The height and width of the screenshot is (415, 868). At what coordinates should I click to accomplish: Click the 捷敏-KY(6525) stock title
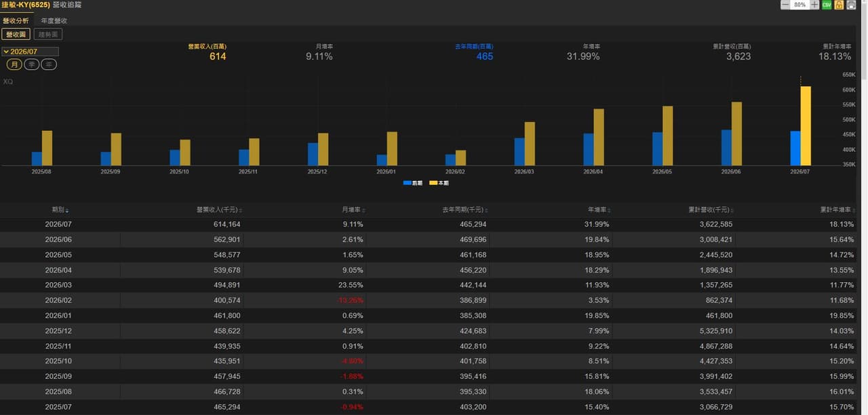click(x=25, y=5)
